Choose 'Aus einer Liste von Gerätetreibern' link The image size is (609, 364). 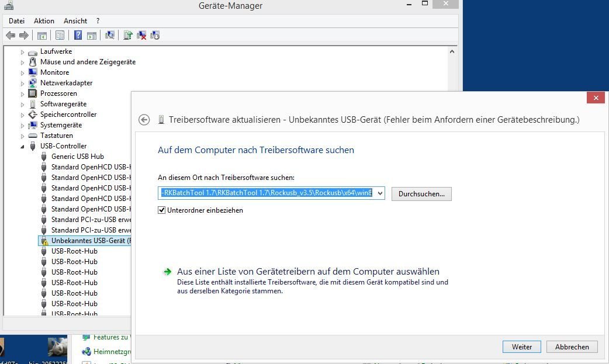point(307,272)
